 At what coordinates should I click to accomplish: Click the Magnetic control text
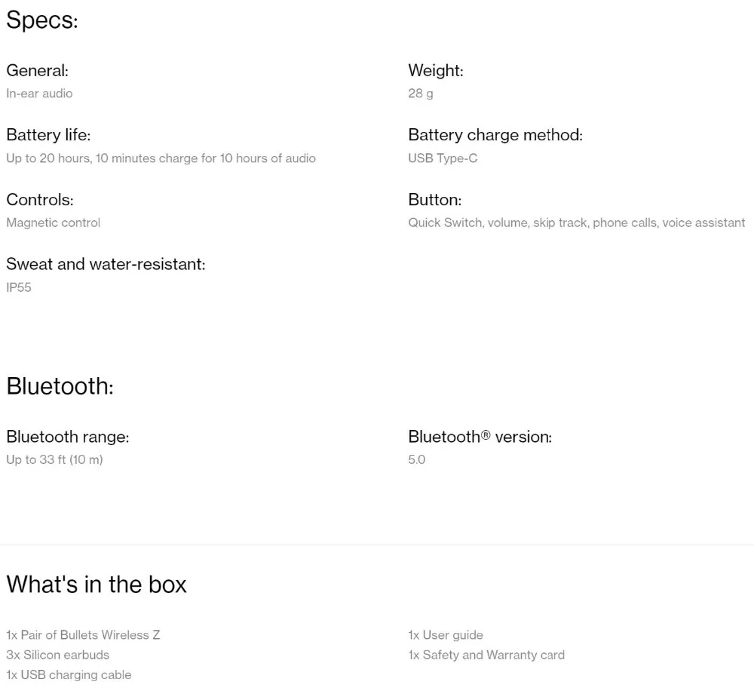53,223
